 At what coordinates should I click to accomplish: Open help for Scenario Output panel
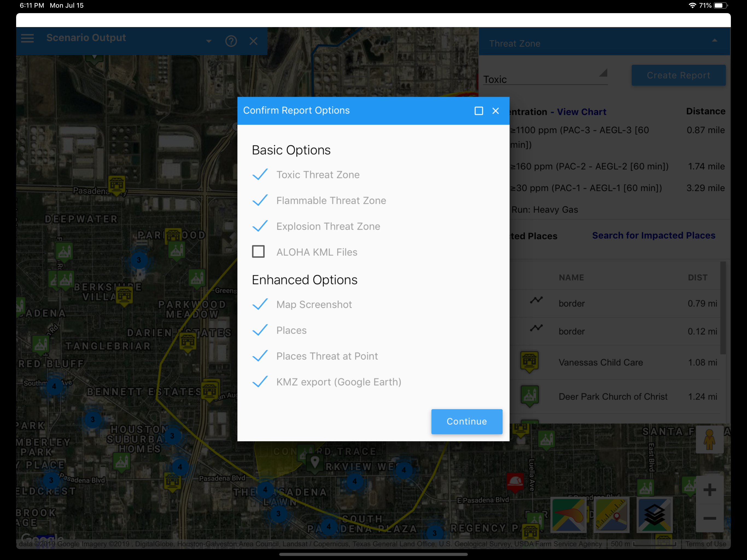pos(231,41)
